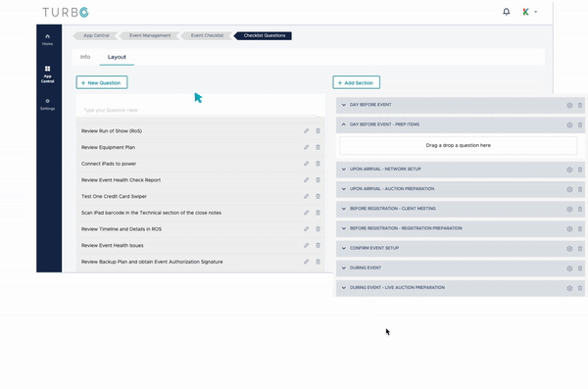This screenshot has width=588, height=389.
Task: Expand Day Before Event section
Action: click(344, 105)
